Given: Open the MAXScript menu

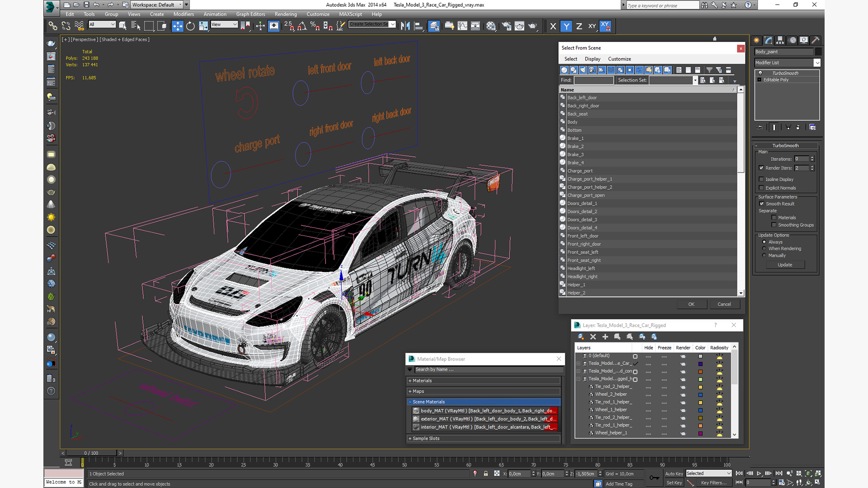Looking at the screenshot, I should click(x=350, y=14).
